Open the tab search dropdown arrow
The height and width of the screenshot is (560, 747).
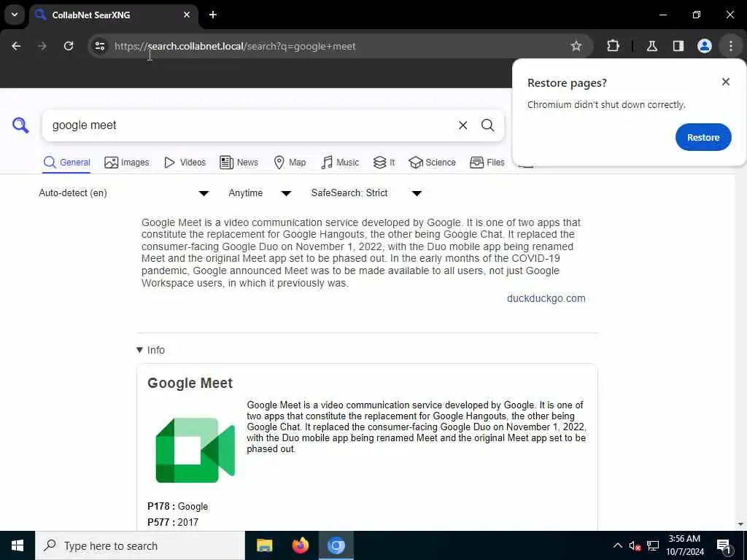click(15, 15)
